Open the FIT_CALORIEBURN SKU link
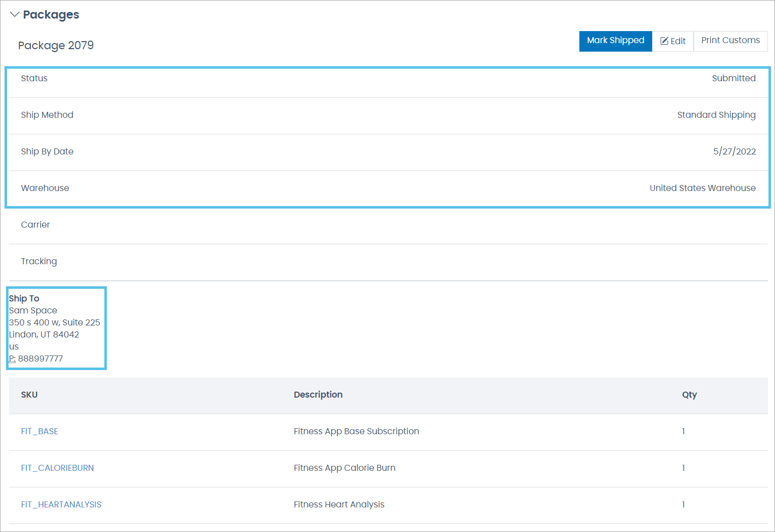Screen dimensions: 775x532 57,468
